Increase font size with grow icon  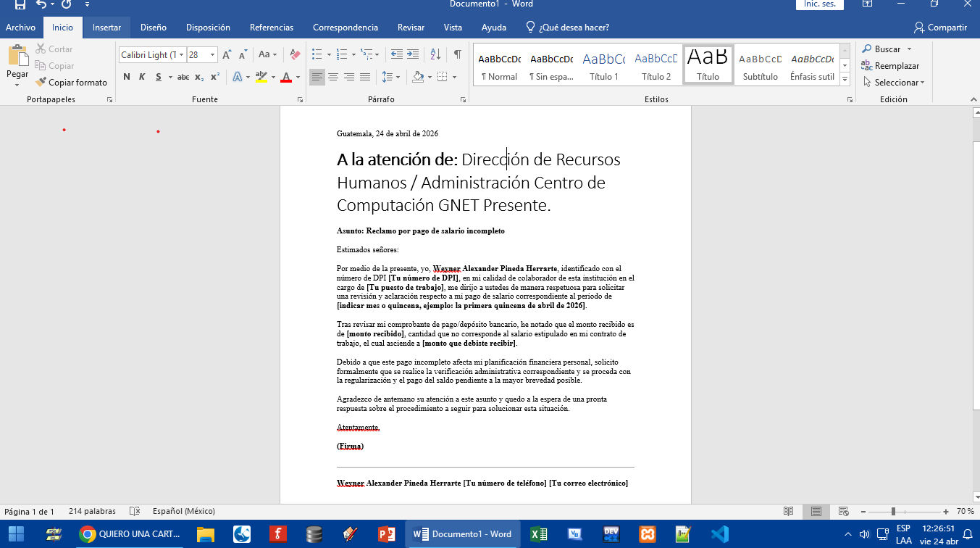point(227,54)
